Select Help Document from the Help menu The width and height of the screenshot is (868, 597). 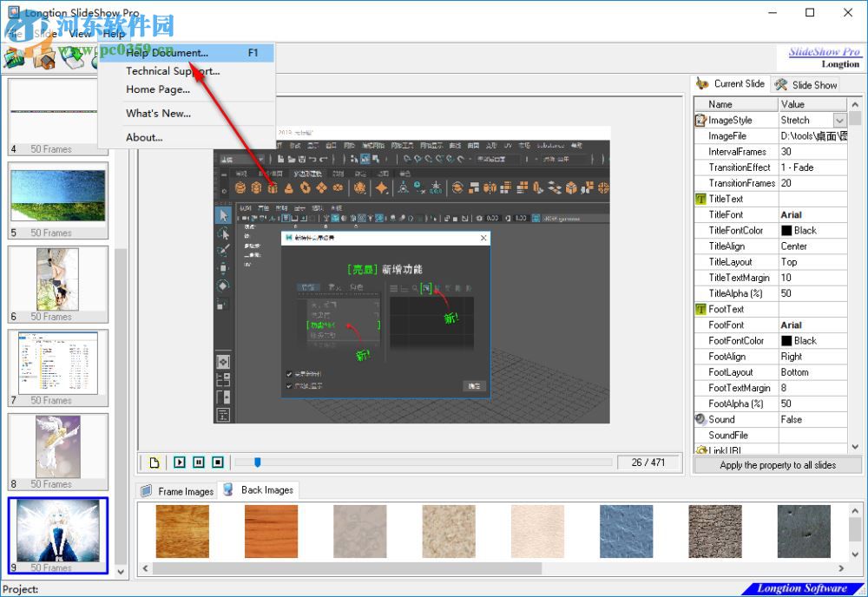[x=165, y=52]
